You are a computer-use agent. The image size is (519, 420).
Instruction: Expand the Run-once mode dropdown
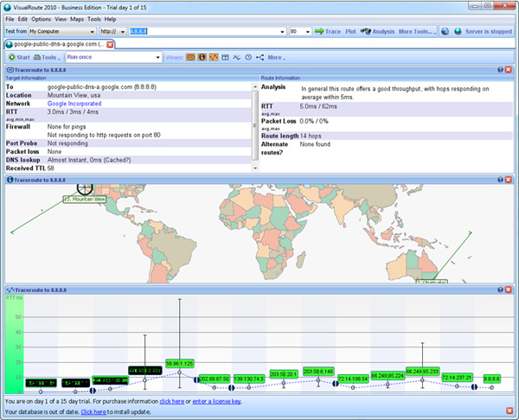coord(158,57)
